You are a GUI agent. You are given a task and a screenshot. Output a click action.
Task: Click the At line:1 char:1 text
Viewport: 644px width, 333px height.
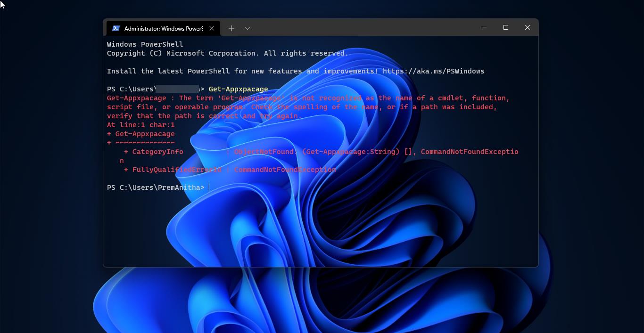141,125
